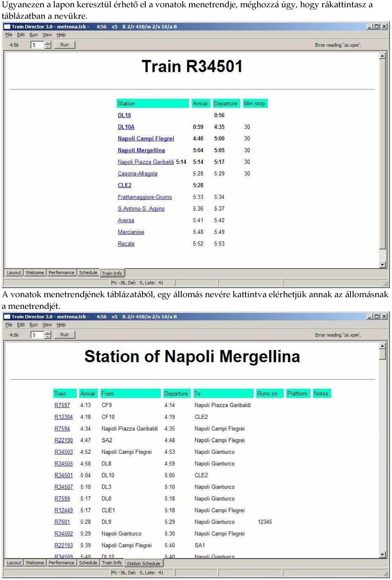The width and height of the screenshot is (392, 580).
Task: Open the Marcianise station link
Action: pyautogui.click(x=131, y=232)
